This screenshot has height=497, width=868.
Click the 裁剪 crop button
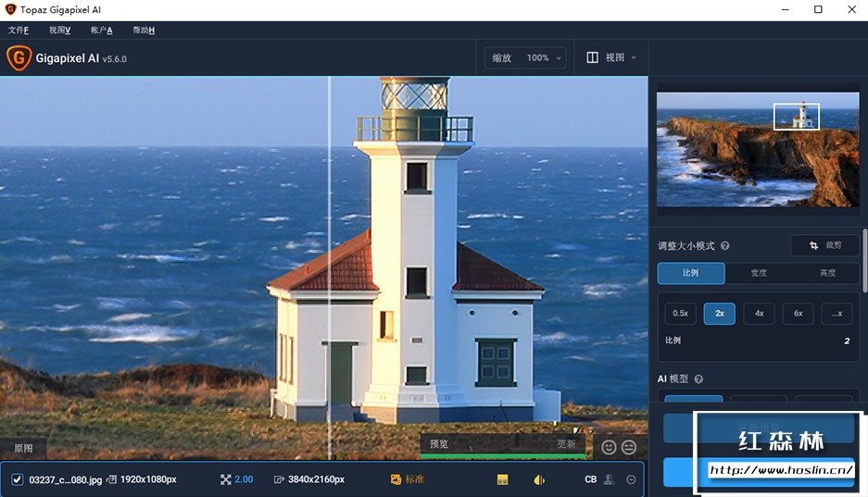tap(824, 245)
